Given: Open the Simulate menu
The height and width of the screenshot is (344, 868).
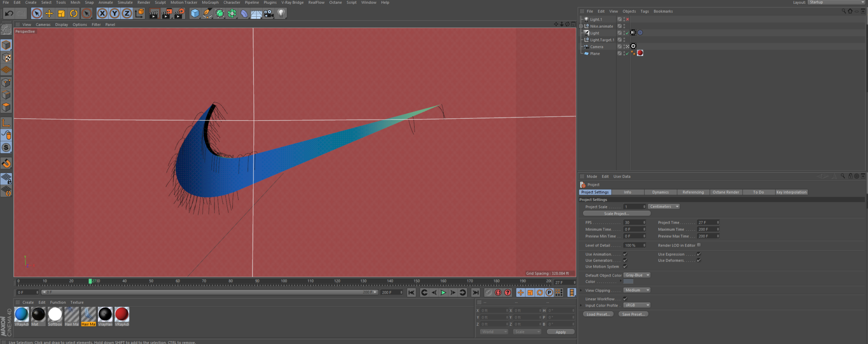Looking at the screenshot, I should click(x=125, y=3).
